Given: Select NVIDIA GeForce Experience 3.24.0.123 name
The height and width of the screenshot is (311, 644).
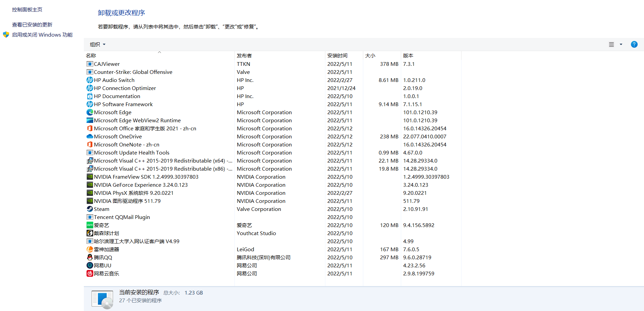Looking at the screenshot, I should pos(141,185).
